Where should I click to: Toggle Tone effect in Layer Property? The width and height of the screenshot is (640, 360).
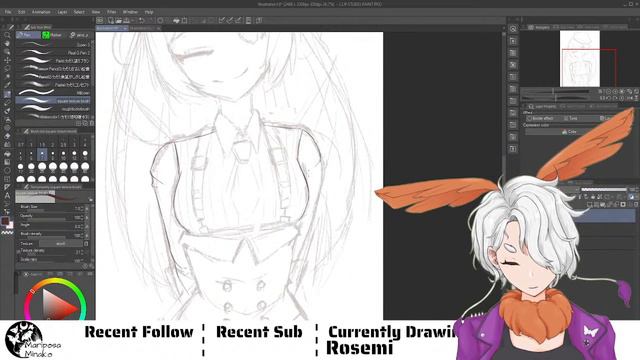(571, 118)
